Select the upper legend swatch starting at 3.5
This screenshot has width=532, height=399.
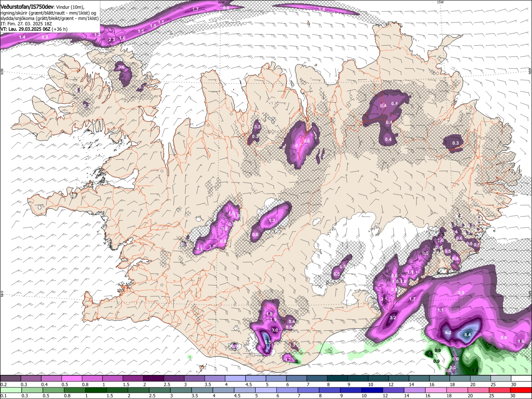pyautogui.click(x=214, y=378)
